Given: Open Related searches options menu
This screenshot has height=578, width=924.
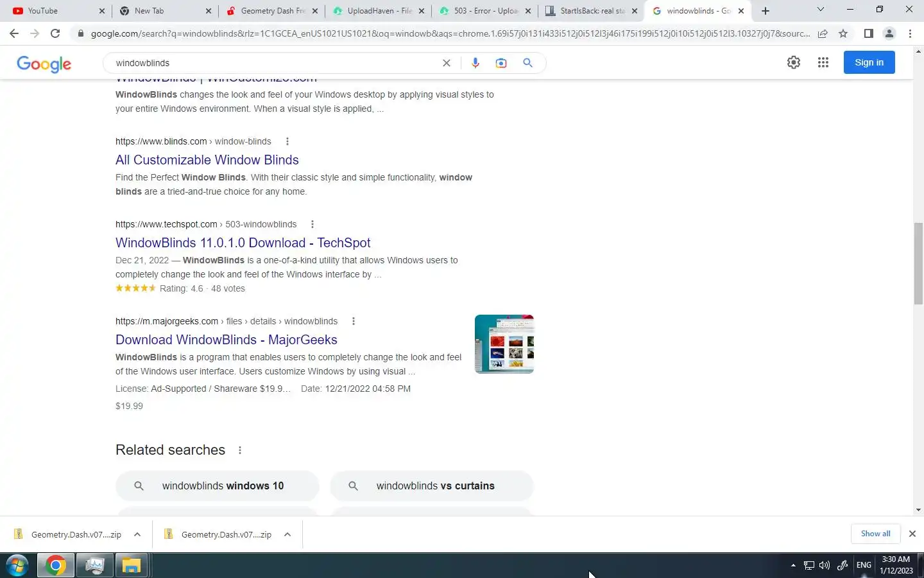Looking at the screenshot, I should (240, 450).
